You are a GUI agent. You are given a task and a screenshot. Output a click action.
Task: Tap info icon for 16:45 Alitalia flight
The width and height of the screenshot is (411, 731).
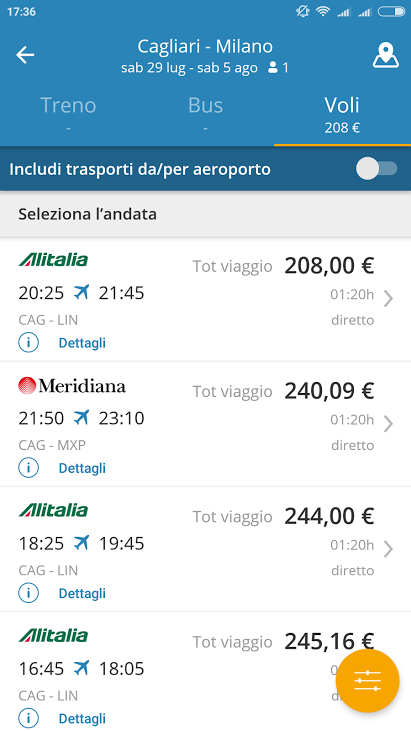[x=28, y=718]
